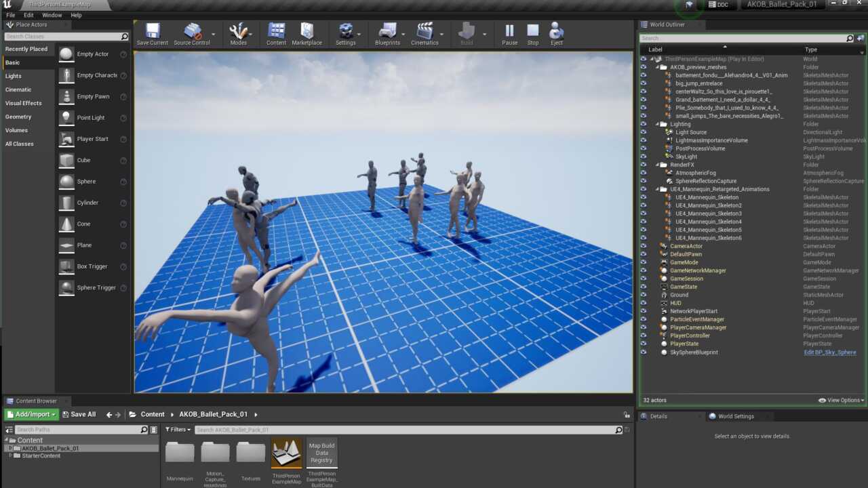Viewport: 868px width, 488px height.
Task: Select the Cylinder primitive
Action: pos(93,202)
